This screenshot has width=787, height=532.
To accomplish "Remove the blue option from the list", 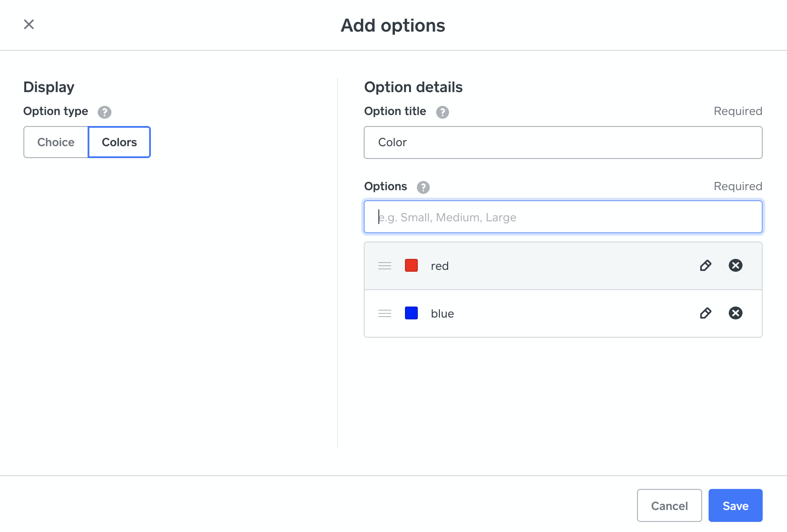I will 736,313.
